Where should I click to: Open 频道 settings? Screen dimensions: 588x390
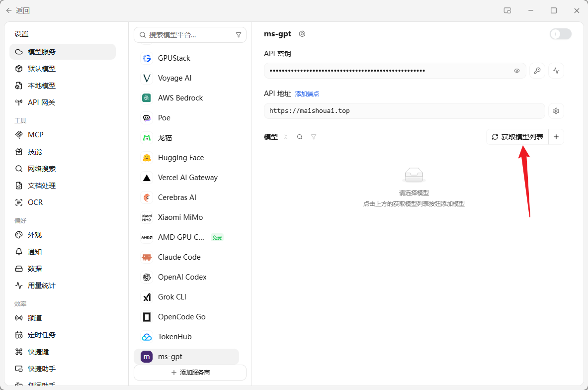63,318
